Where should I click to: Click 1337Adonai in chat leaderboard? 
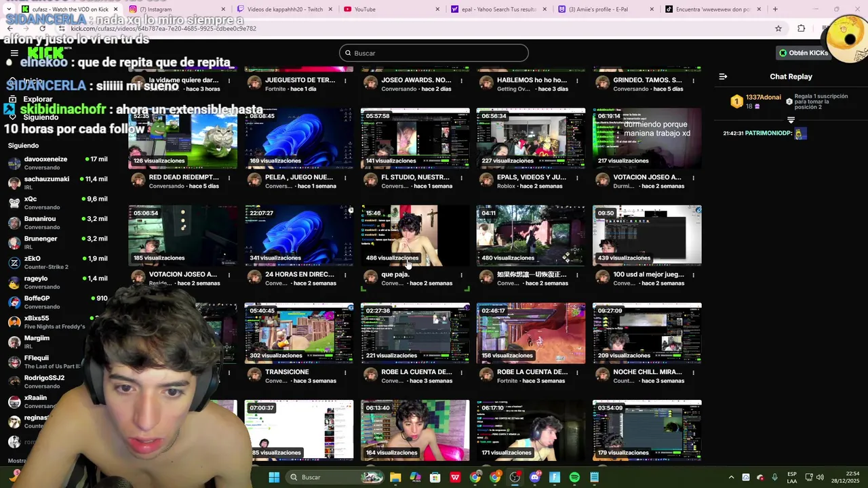[764, 98]
